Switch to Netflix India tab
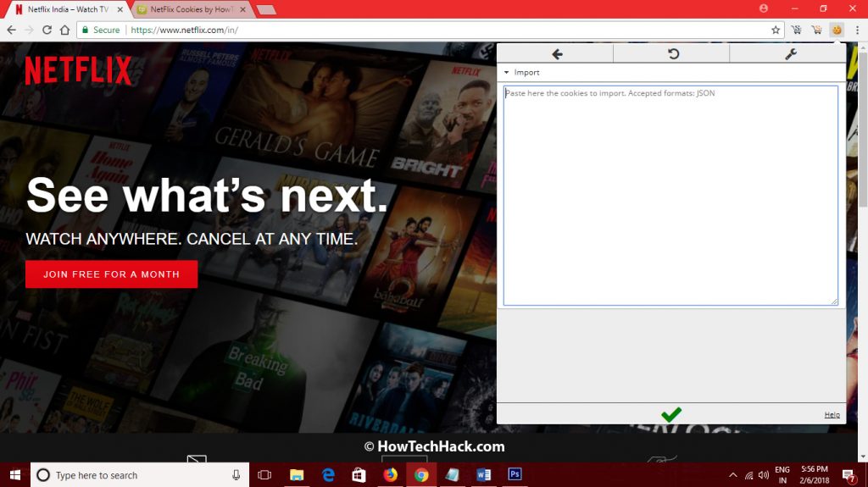This screenshot has width=868, height=487. [68, 9]
